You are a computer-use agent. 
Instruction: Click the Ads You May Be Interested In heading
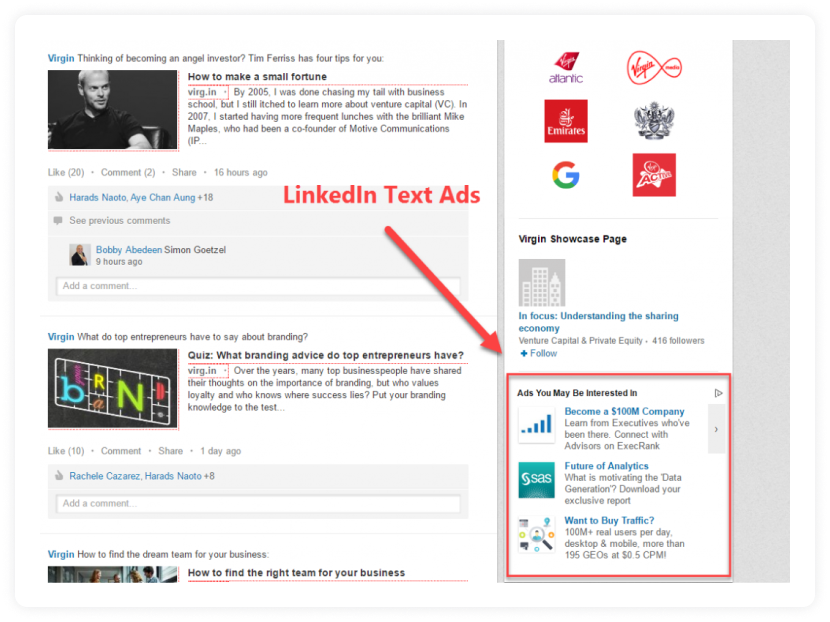click(x=577, y=393)
